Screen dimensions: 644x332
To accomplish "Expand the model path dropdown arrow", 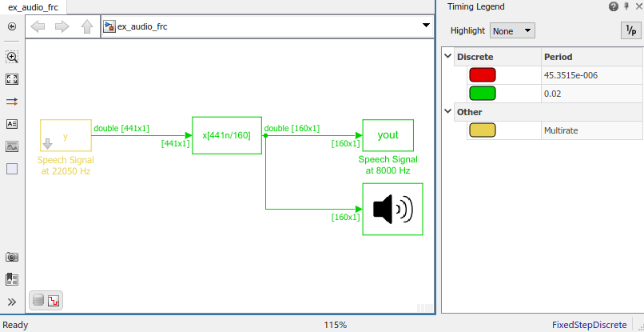I will pos(426,26).
